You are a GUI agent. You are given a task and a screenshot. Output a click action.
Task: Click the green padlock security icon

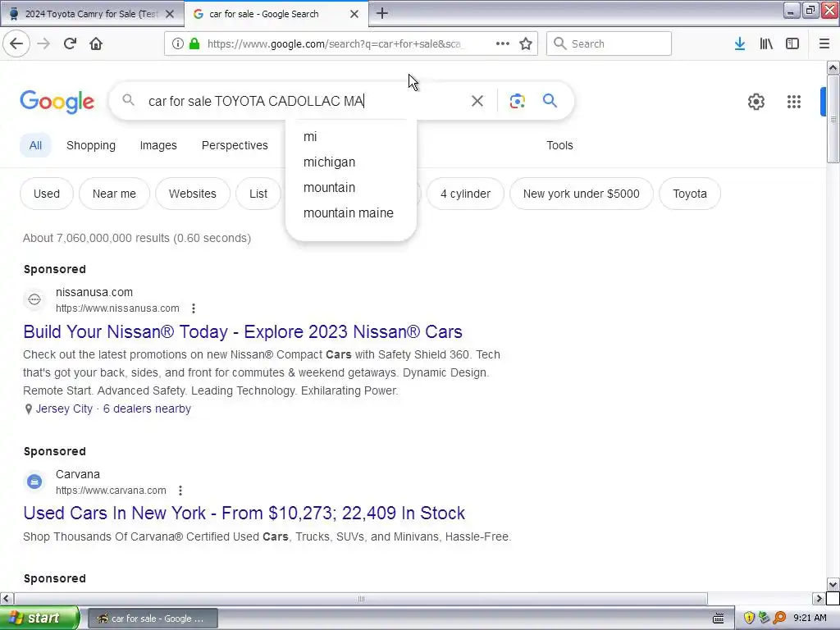[x=194, y=43]
